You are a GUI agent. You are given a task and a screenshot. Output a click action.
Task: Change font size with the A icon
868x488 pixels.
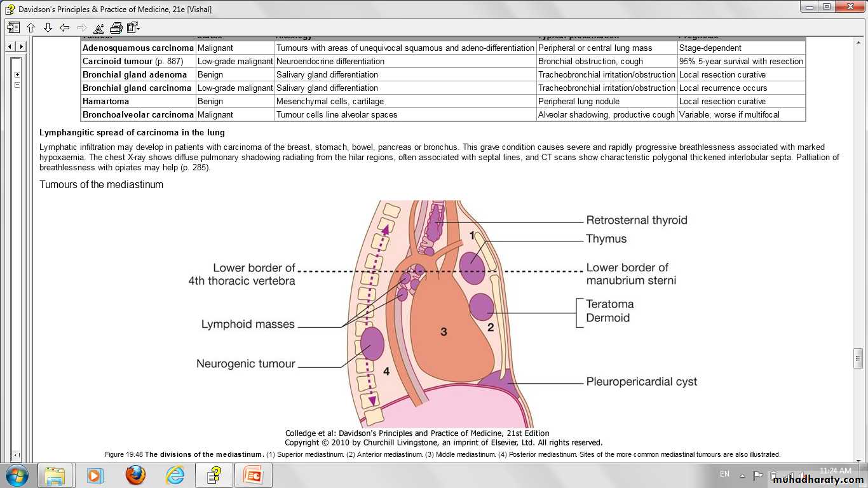[x=98, y=27]
